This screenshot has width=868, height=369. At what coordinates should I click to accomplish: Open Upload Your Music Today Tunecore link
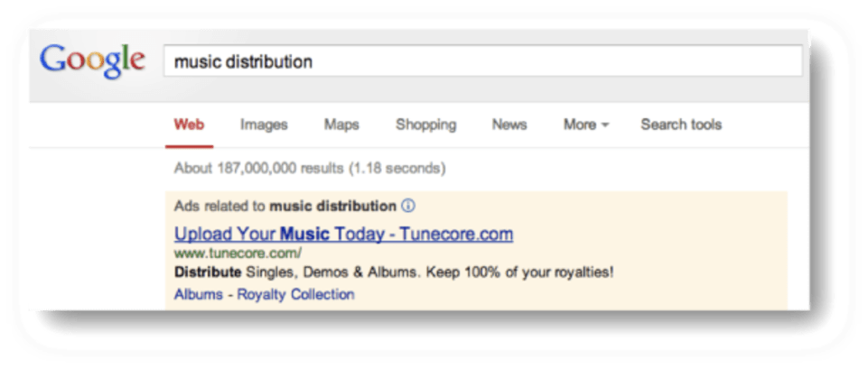344,234
